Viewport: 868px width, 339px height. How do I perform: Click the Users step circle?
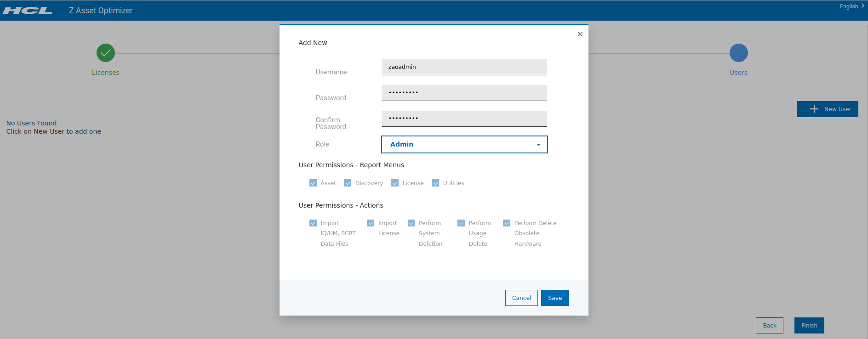[738, 53]
